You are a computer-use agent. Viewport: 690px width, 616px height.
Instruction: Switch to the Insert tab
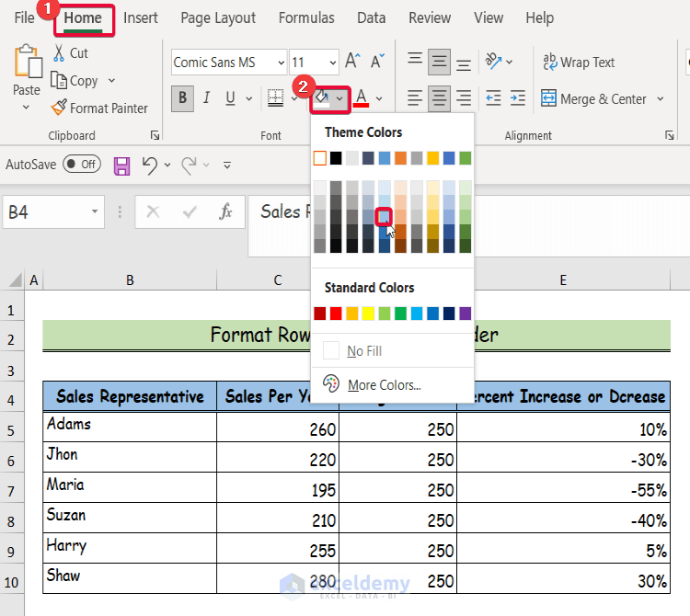pyautogui.click(x=141, y=17)
